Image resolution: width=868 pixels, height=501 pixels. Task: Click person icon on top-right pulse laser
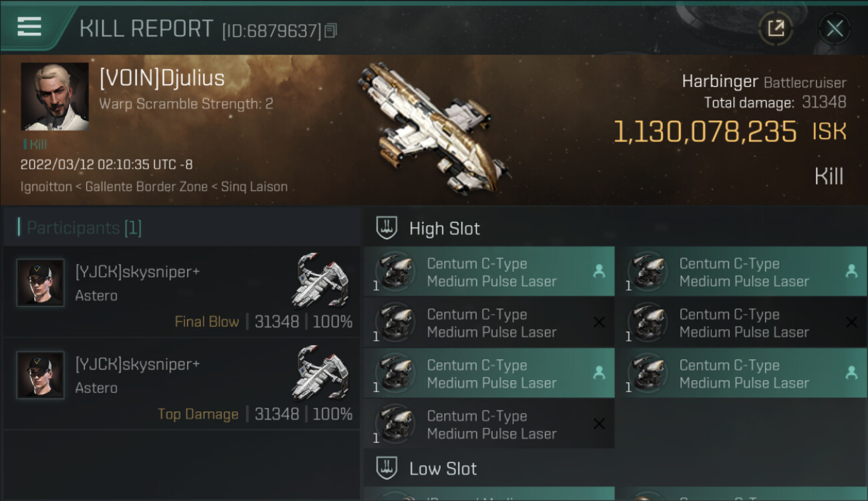pyautogui.click(x=851, y=271)
